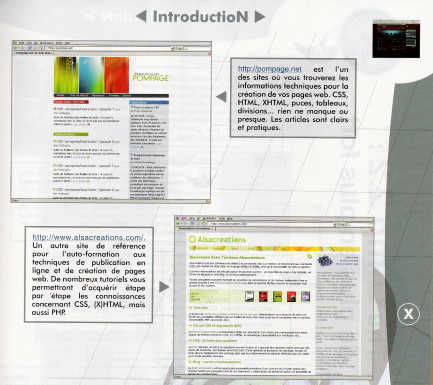Viewport: 433px width, 385px height.
Task: Click the right-pointing triangle beside the Alsacreations description
Action: pos(163,287)
